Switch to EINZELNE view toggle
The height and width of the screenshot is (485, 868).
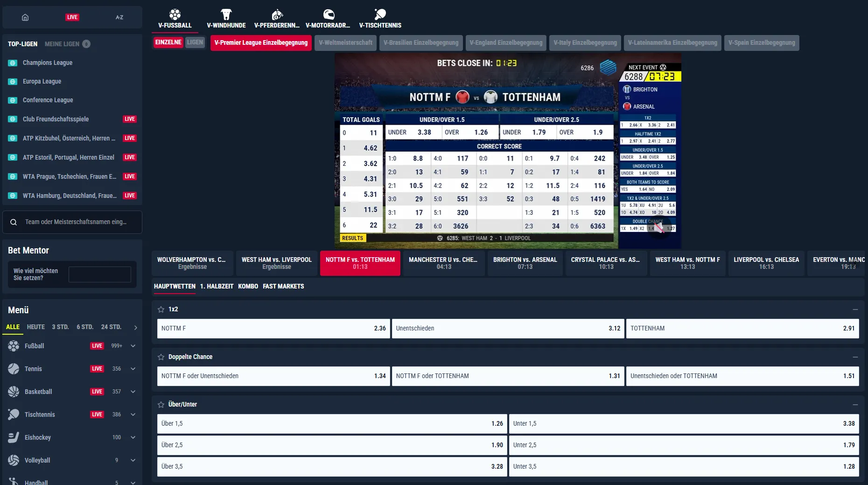click(168, 42)
